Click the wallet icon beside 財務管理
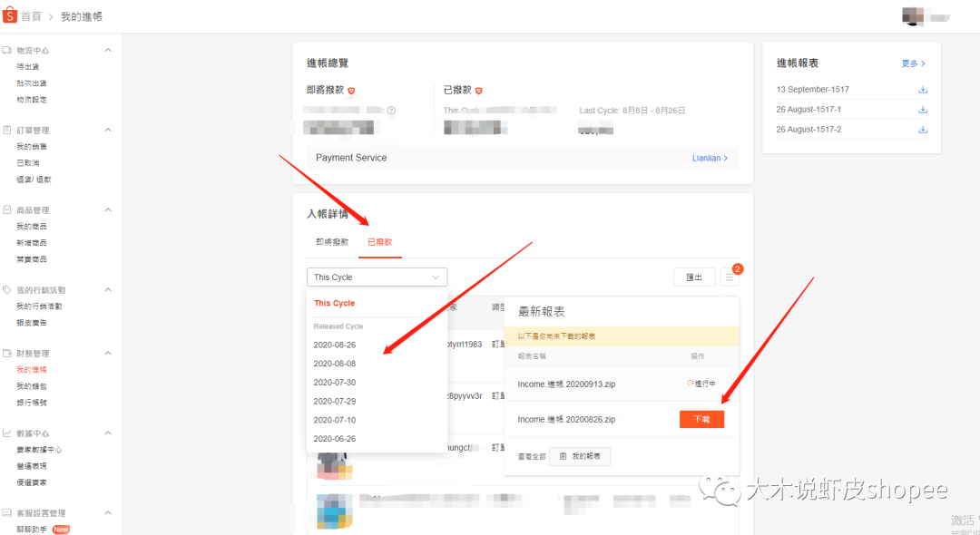 point(7,354)
